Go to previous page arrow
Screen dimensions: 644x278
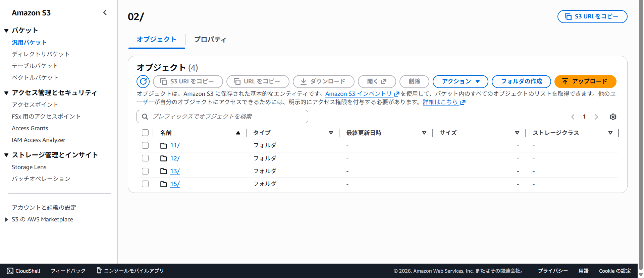point(573,117)
